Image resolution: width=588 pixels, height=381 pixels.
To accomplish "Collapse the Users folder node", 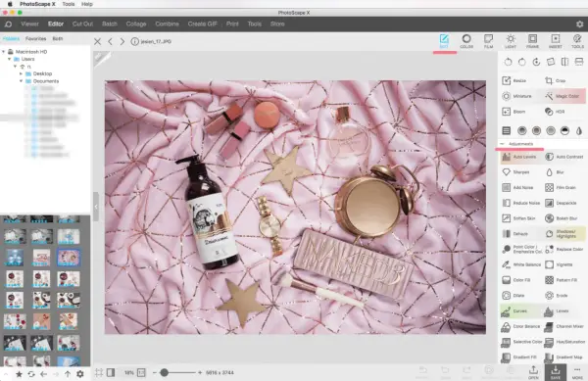I will pyautogui.click(x=10, y=59).
